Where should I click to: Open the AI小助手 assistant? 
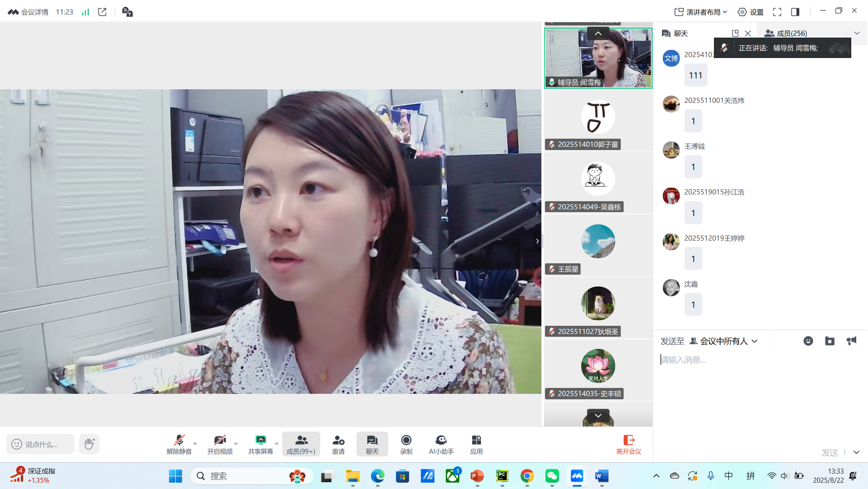(x=441, y=444)
